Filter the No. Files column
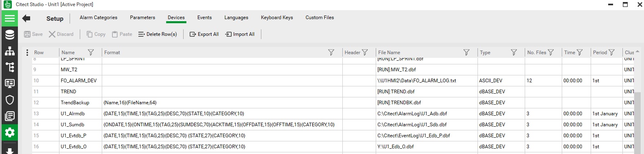 pyautogui.click(x=551, y=53)
